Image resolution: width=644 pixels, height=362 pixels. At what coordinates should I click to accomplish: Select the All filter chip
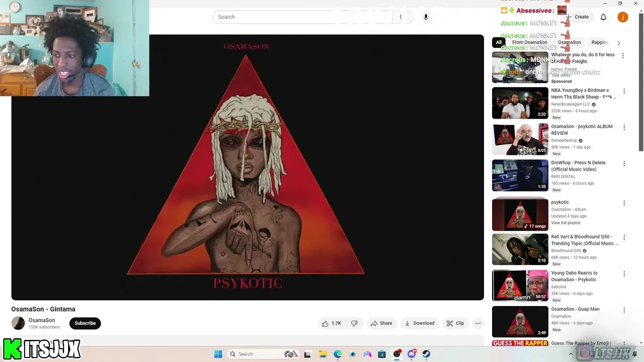click(x=499, y=42)
